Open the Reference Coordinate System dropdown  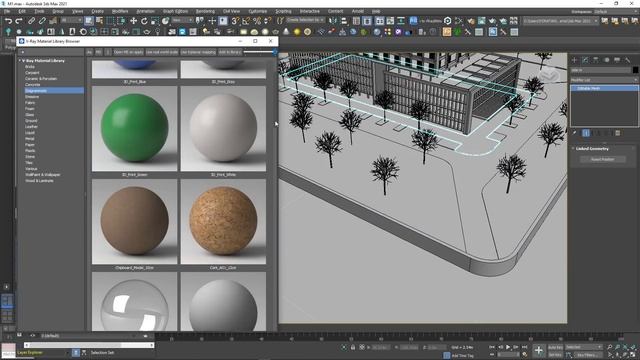[182, 20]
